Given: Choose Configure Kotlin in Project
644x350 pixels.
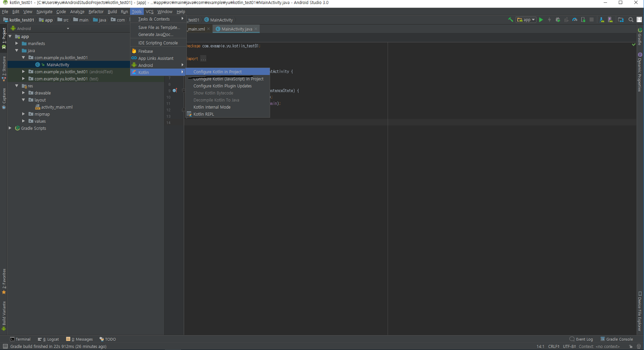Looking at the screenshot, I should 227,72.
